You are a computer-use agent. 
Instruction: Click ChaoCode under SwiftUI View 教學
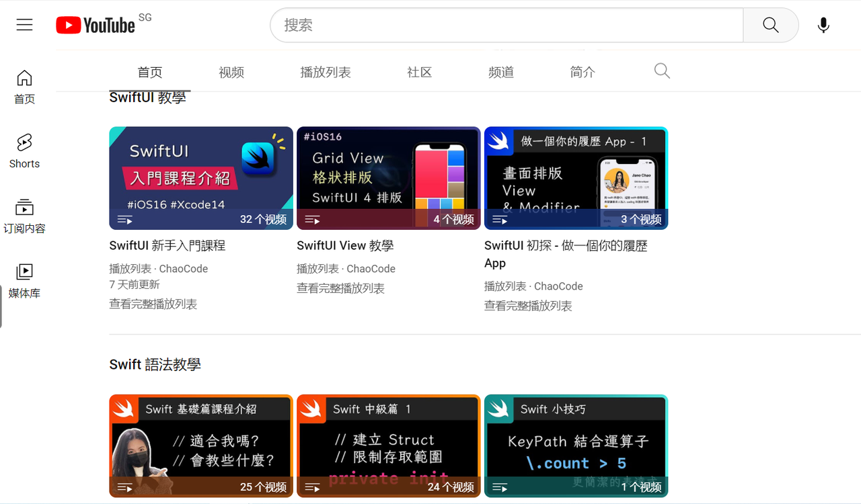[x=371, y=269]
